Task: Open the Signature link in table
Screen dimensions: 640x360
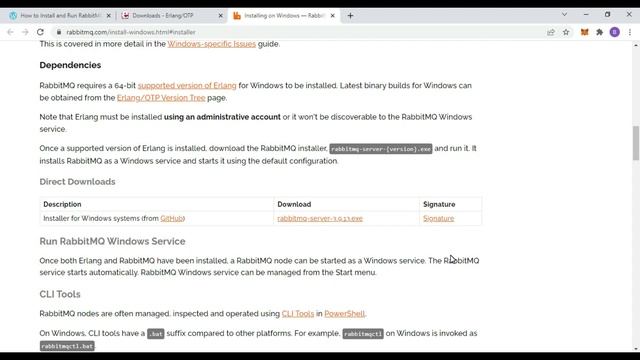Action: [438, 218]
